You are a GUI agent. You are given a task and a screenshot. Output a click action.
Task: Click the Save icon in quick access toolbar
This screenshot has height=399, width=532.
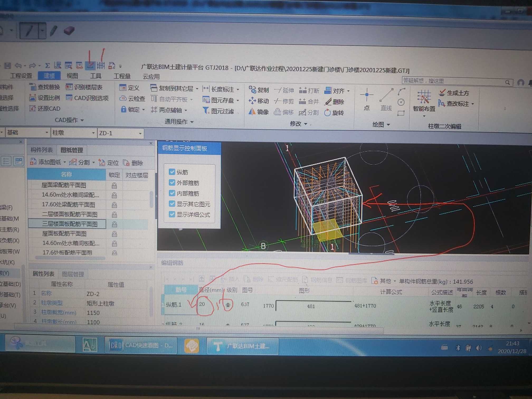pos(7,65)
